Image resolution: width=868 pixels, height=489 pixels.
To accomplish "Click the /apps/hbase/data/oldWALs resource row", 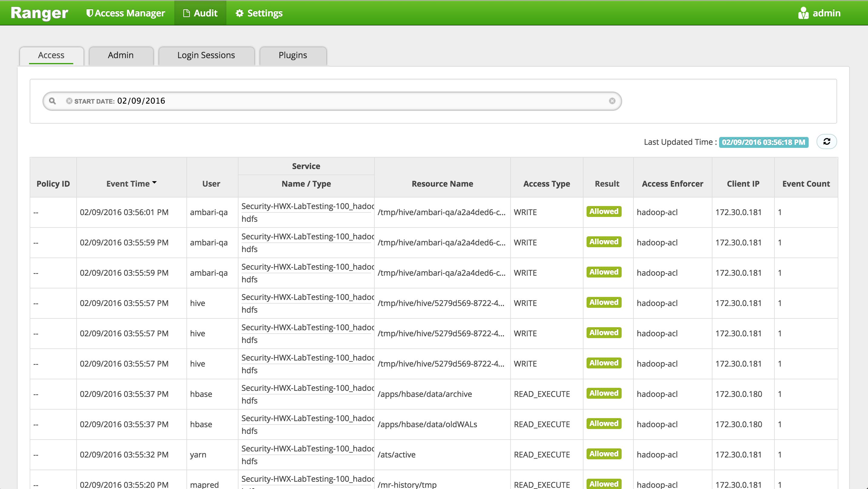I will [427, 424].
